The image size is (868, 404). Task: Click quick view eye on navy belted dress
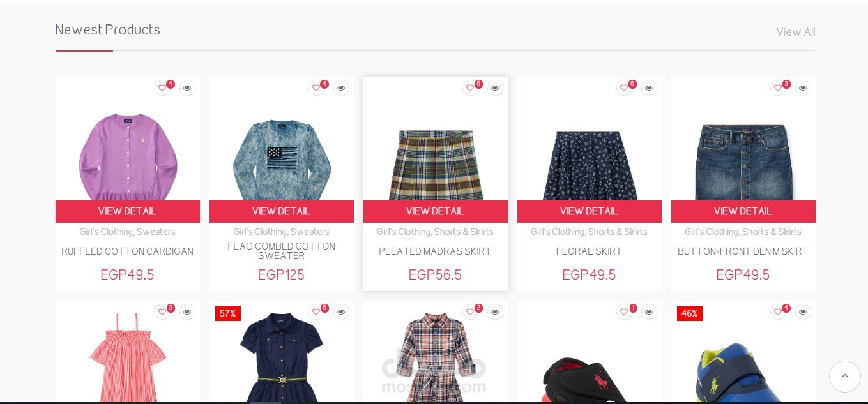click(341, 312)
